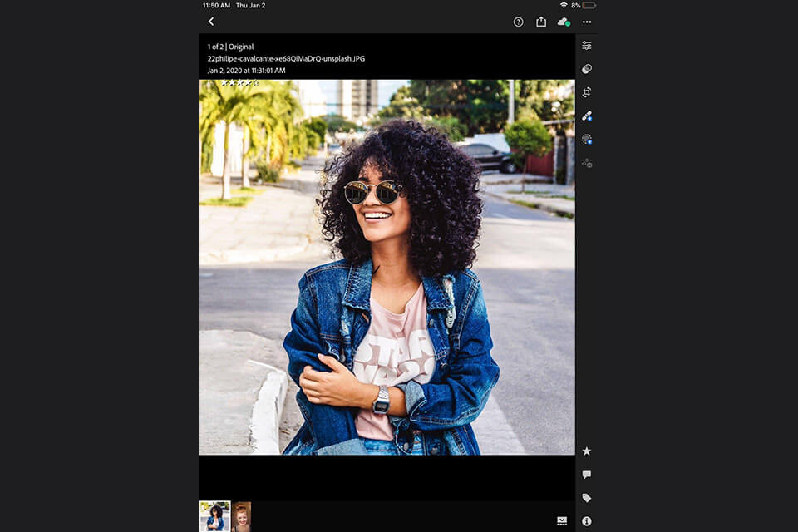Open the Presets panel
Image resolution: width=798 pixels, height=532 pixels.
587,68
